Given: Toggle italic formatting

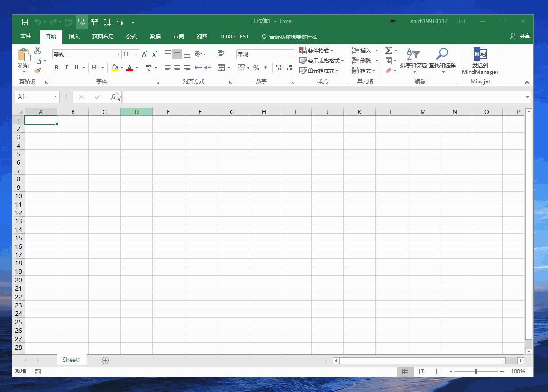Looking at the screenshot, I should [x=66, y=68].
